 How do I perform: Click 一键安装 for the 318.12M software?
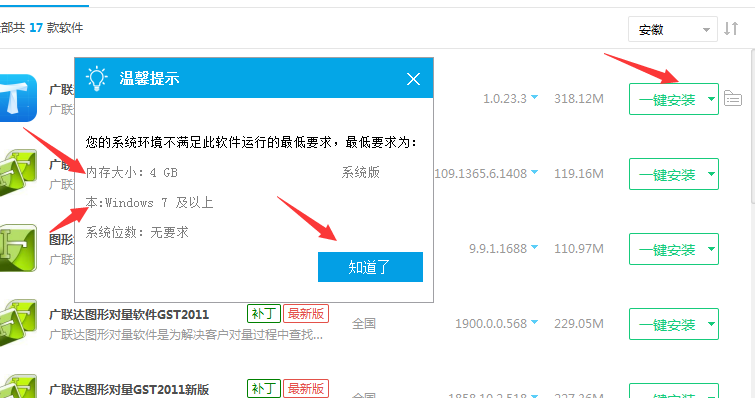click(667, 100)
